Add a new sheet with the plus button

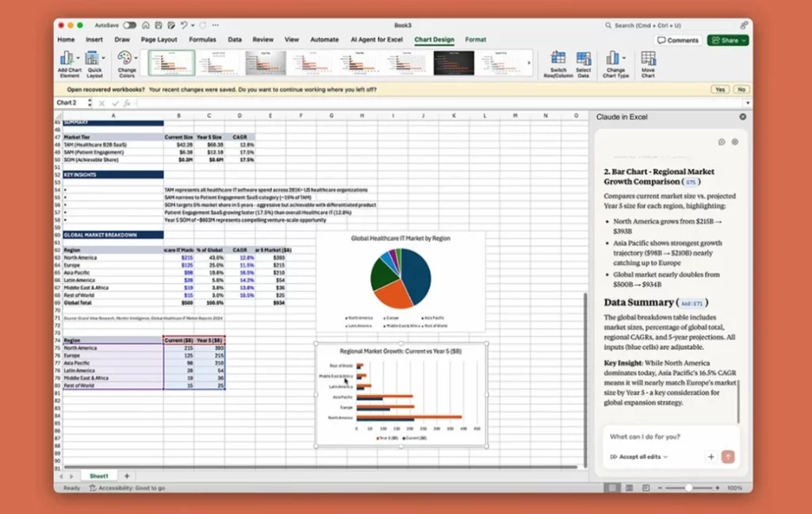(126, 476)
